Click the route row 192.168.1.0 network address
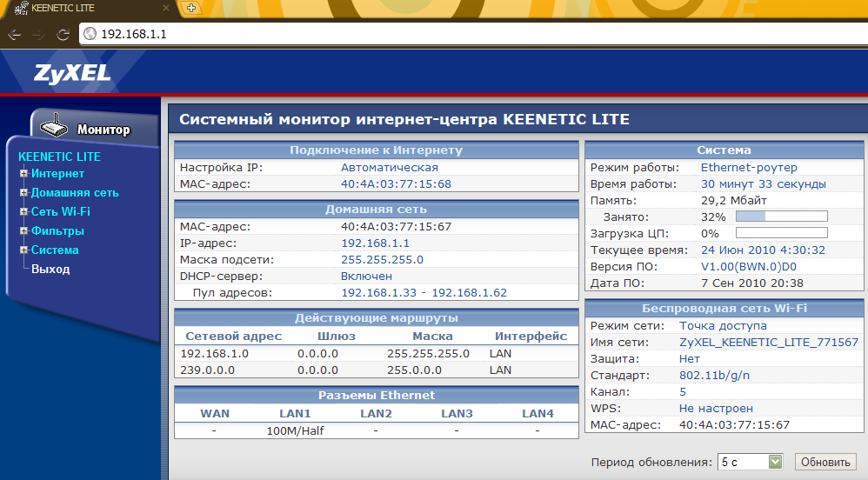This screenshot has width=868, height=480. 214,354
